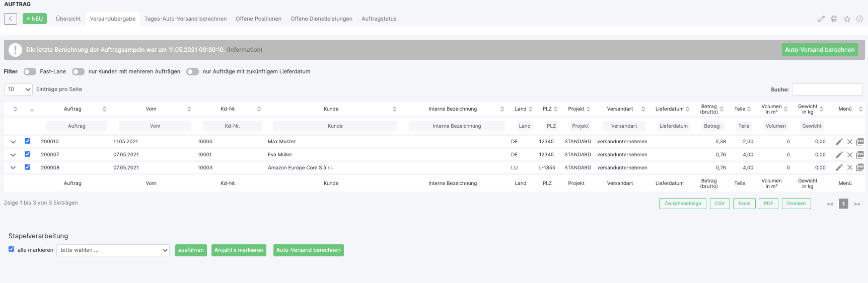Screen dimensions: 868x283
Task: Uncheck the checkbox for order 200008
Action: pos(28,167)
